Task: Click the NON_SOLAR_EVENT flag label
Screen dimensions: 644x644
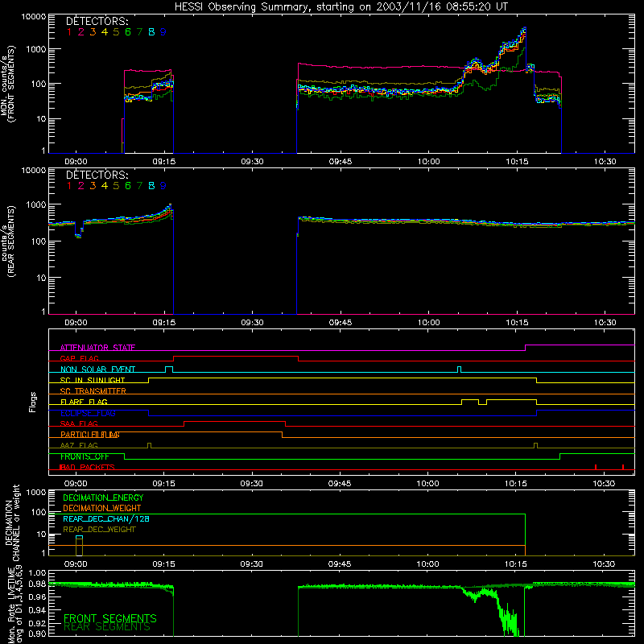Action: (97, 369)
